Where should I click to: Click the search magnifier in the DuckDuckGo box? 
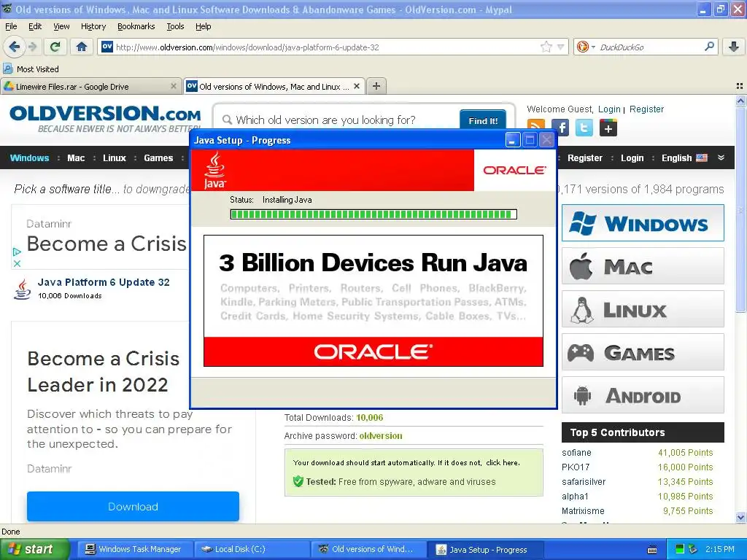pos(709,47)
